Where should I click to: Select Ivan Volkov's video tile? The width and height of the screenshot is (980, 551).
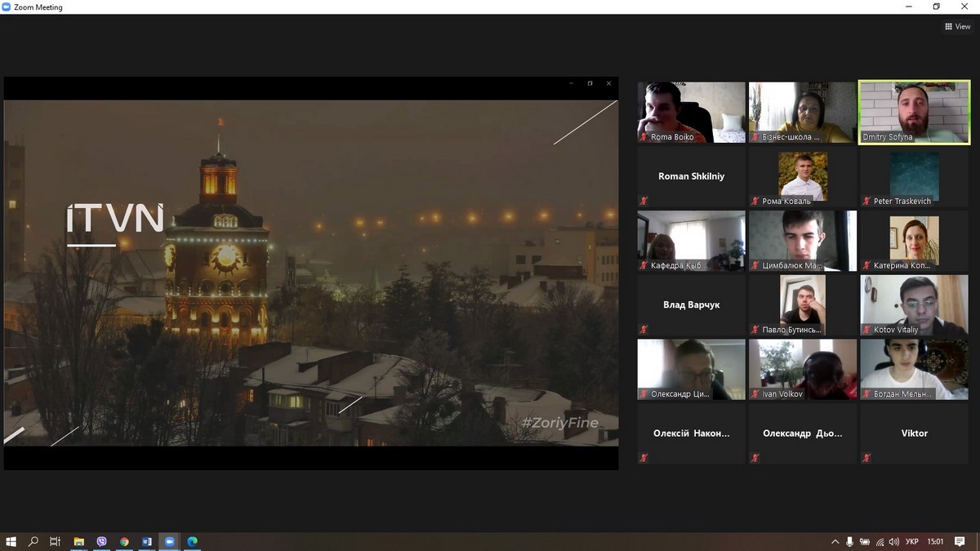coord(802,369)
